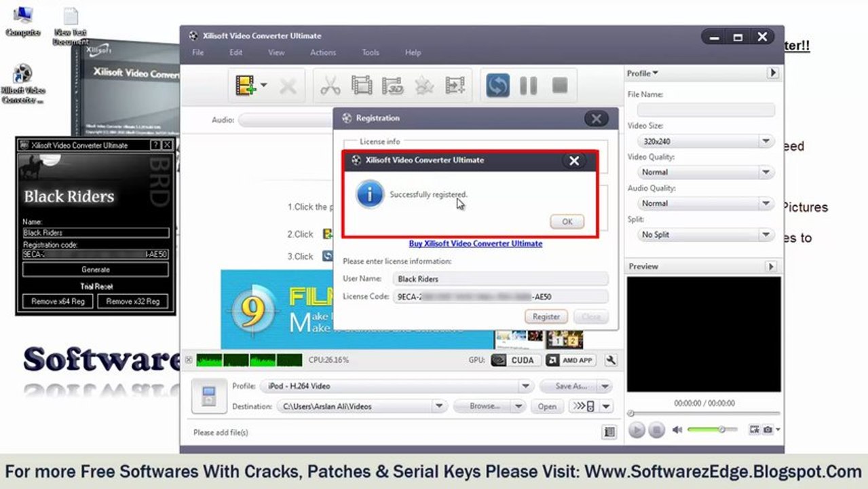The image size is (868, 489).
Task: Open the Tools menu
Action: (371, 52)
